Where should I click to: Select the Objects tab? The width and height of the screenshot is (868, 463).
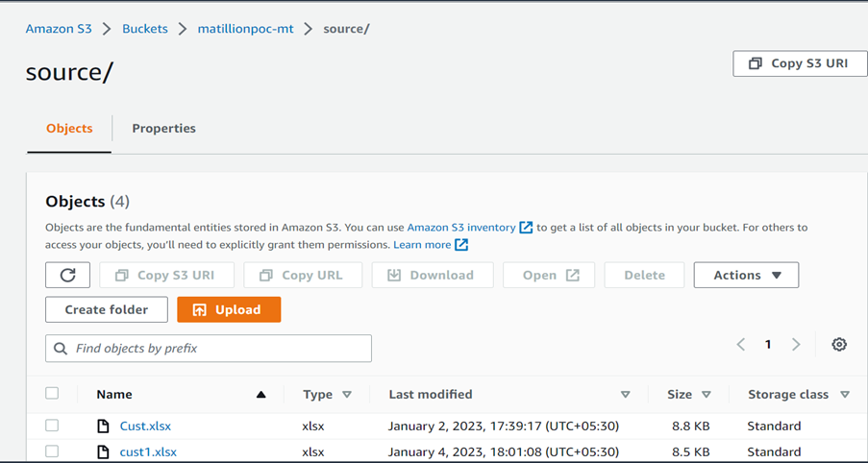(x=69, y=129)
